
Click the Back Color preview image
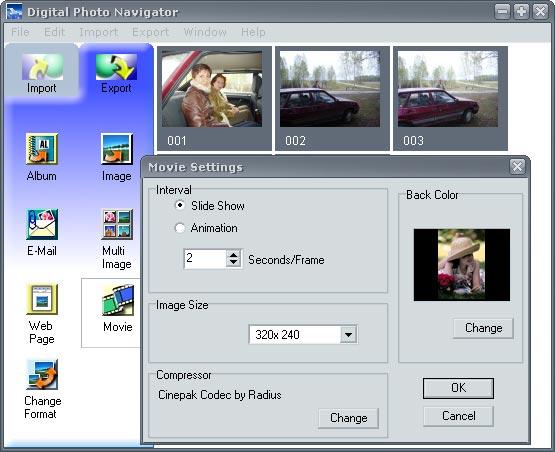tap(462, 265)
